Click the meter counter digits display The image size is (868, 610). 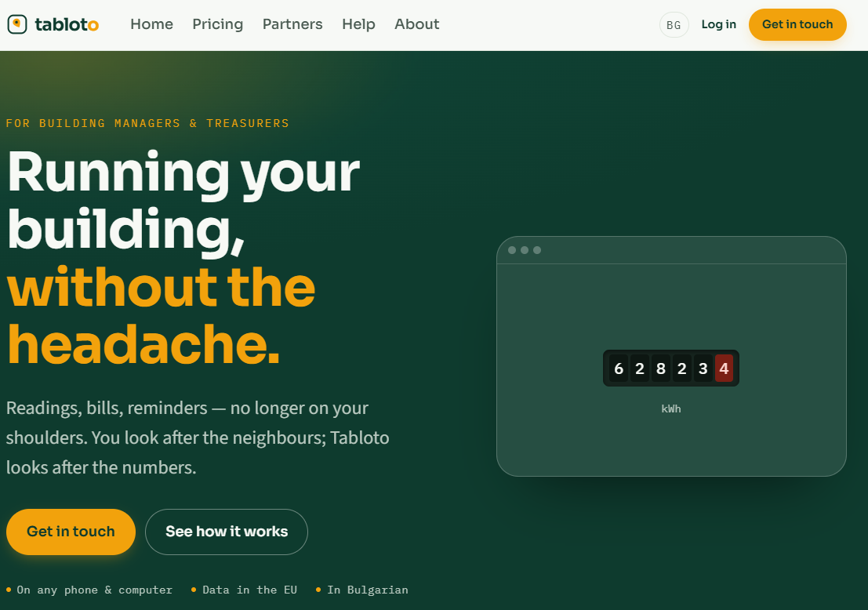(x=671, y=368)
